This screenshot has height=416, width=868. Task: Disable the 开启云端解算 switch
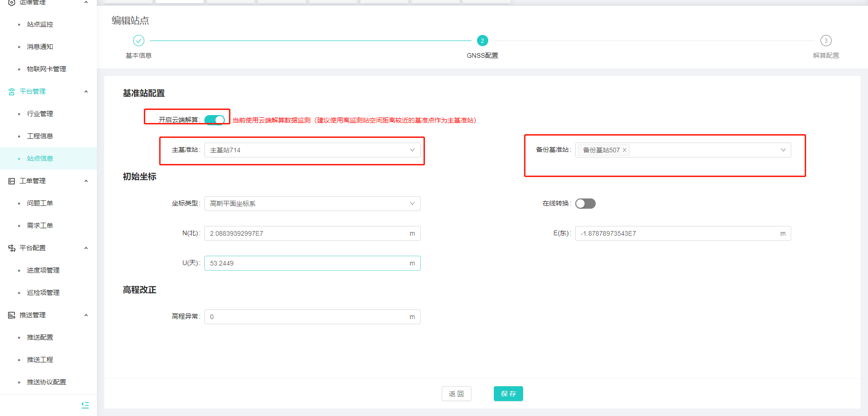pyautogui.click(x=215, y=120)
